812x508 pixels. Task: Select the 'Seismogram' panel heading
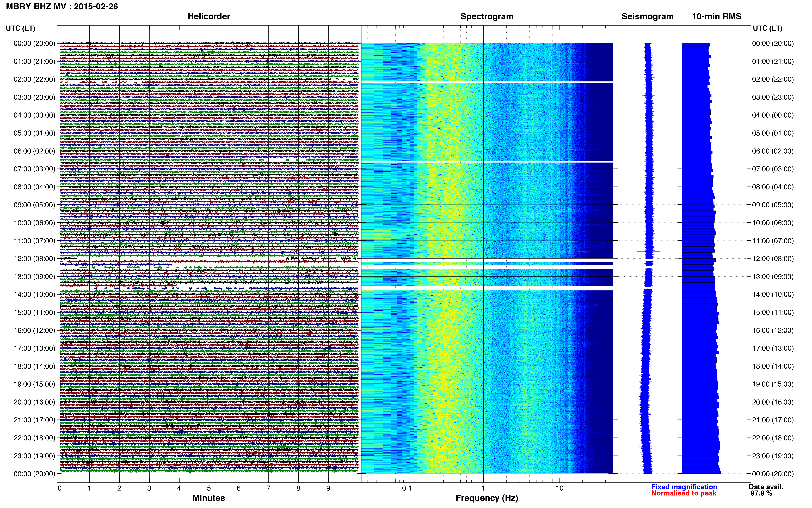point(648,16)
